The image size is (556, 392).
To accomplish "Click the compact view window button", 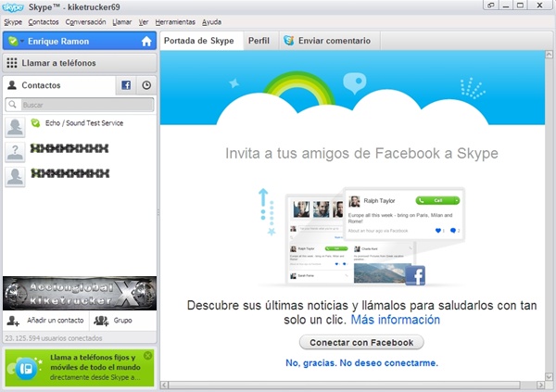I will point(491,6).
